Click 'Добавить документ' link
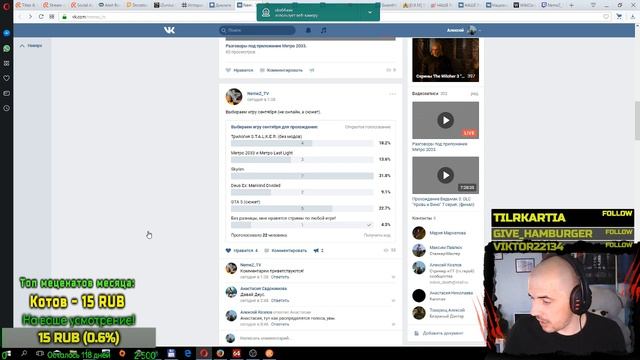 (443, 333)
